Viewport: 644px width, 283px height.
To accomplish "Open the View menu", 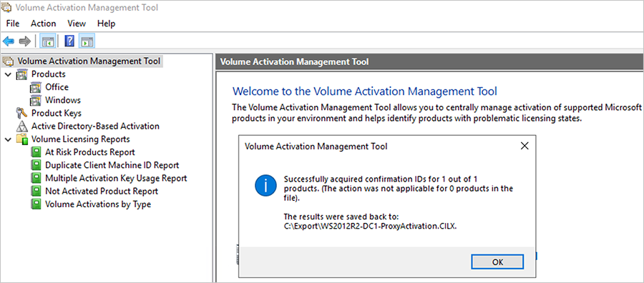I will (77, 24).
